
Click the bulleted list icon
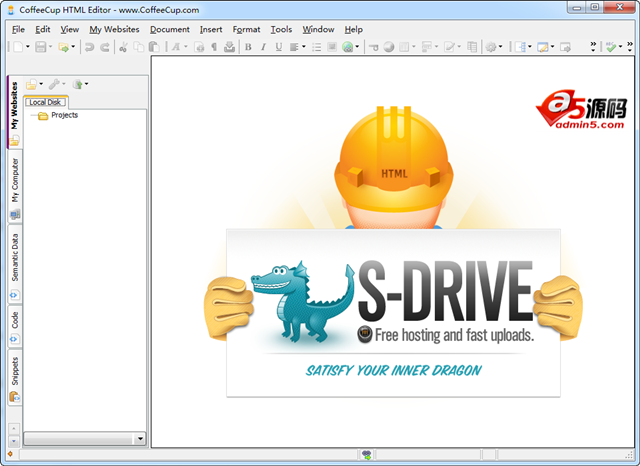tap(316, 47)
